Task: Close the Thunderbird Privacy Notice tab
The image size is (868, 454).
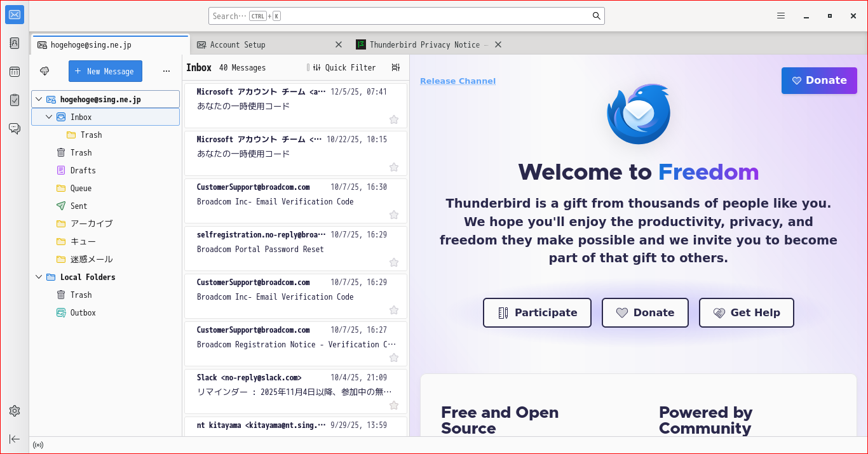Action: tap(498, 44)
